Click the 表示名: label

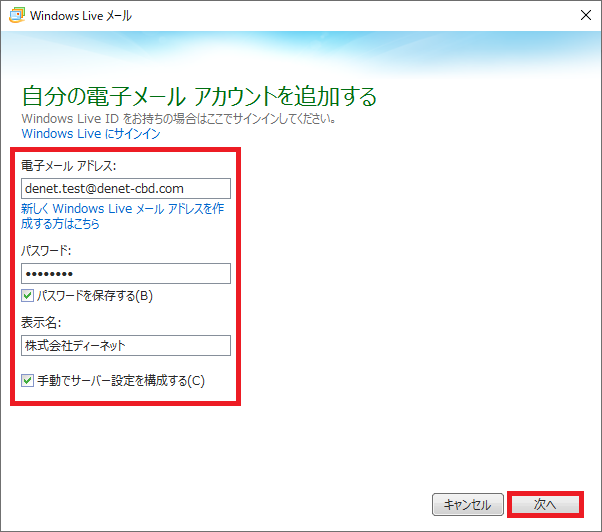[41, 322]
